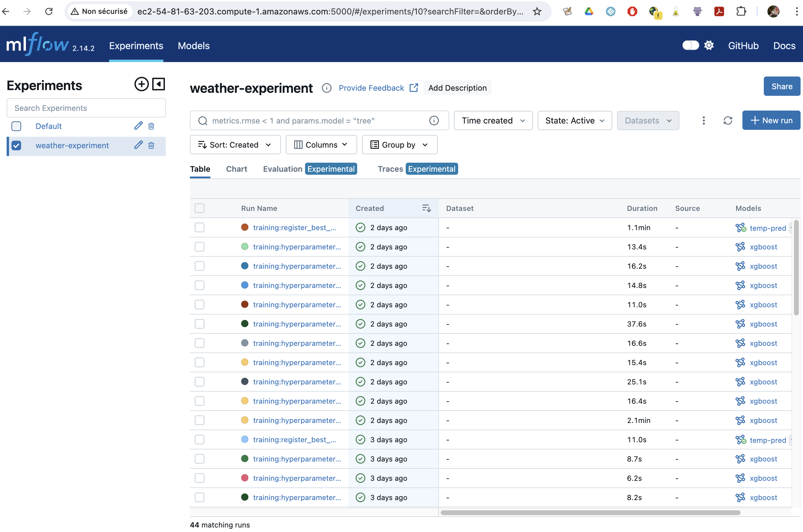Select the run with duration 37.6s
This screenshot has height=532, width=803.
200,324
